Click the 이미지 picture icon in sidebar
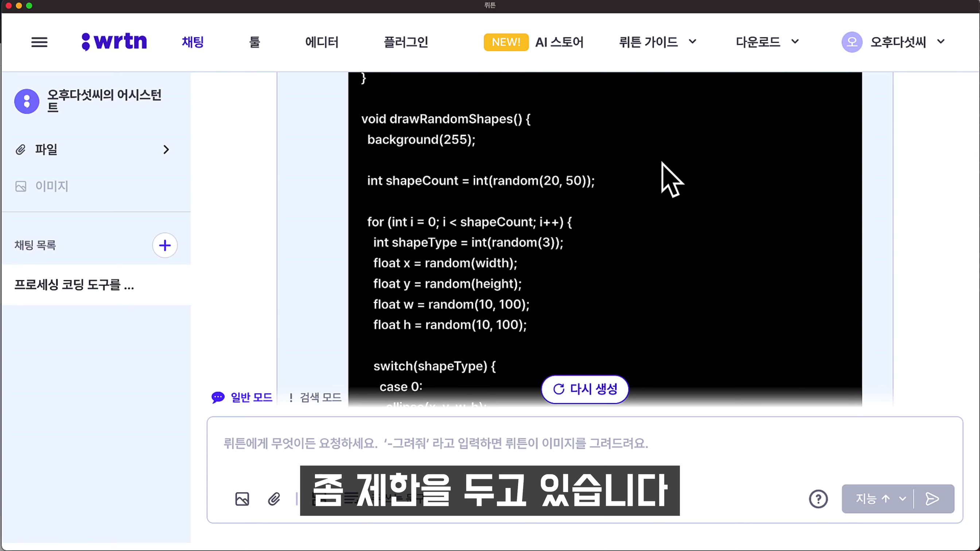This screenshot has width=980, height=551. click(x=20, y=186)
